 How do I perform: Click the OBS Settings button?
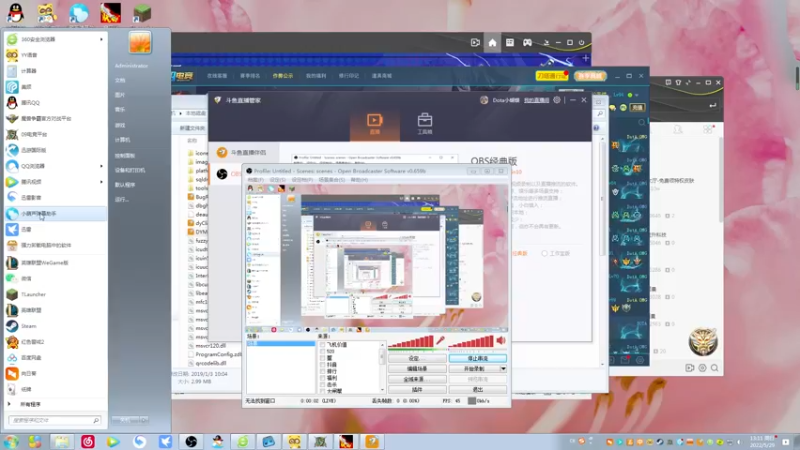tap(417, 358)
